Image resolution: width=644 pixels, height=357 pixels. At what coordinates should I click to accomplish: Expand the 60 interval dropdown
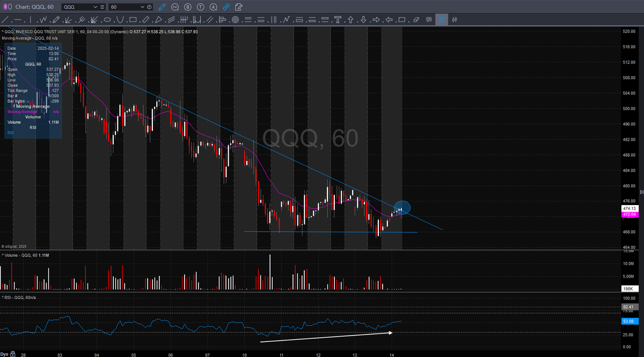click(142, 7)
